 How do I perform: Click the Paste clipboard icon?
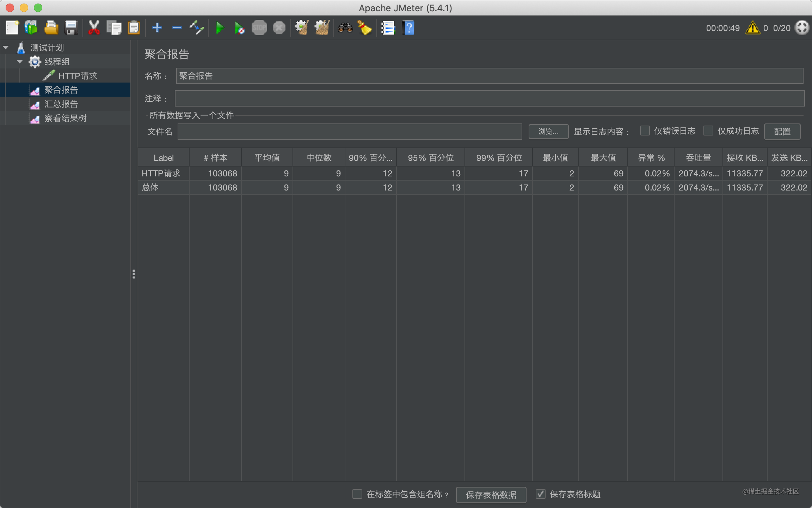(x=134, y=28)
